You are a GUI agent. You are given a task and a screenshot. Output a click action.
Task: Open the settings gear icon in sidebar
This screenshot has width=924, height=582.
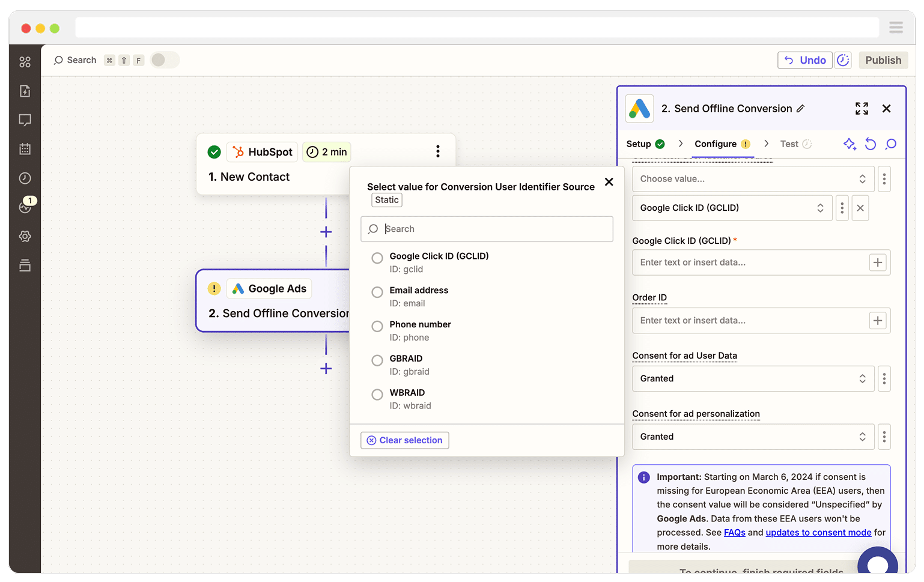pos(25,236)
